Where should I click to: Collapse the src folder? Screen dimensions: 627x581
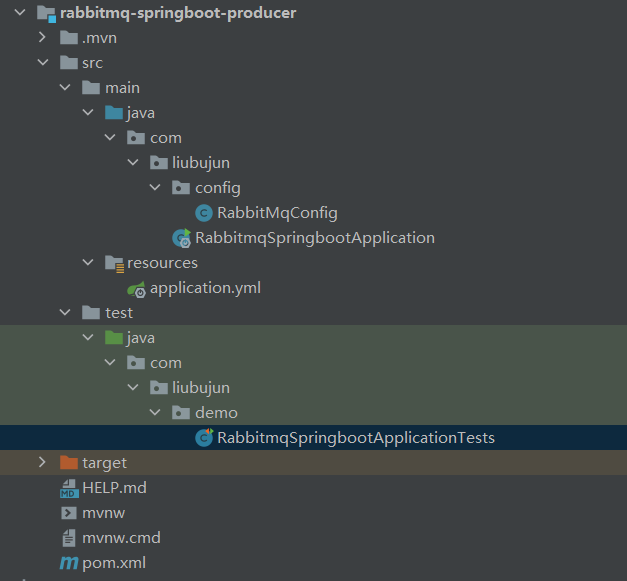pyautogui.click(x=43, y=63)
